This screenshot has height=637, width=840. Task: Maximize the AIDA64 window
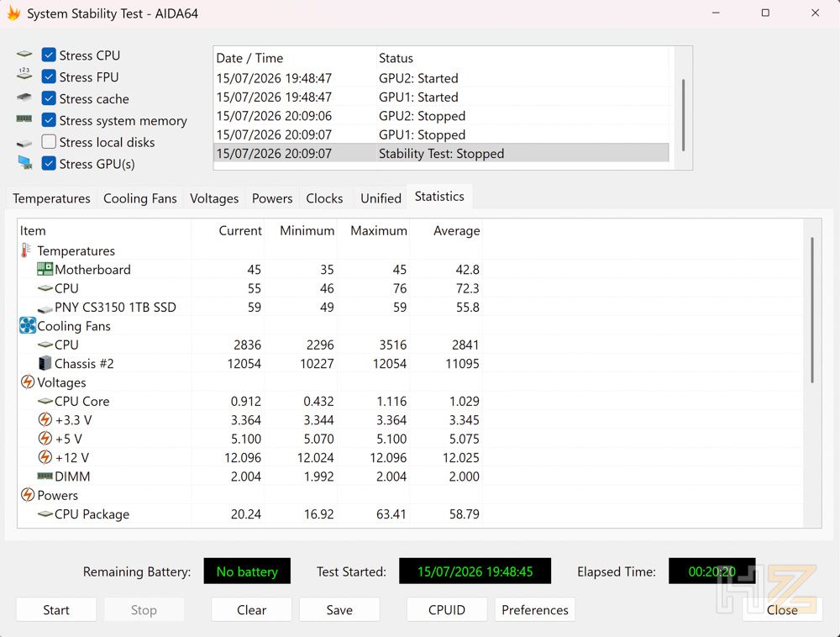click(x=765, y=13)
